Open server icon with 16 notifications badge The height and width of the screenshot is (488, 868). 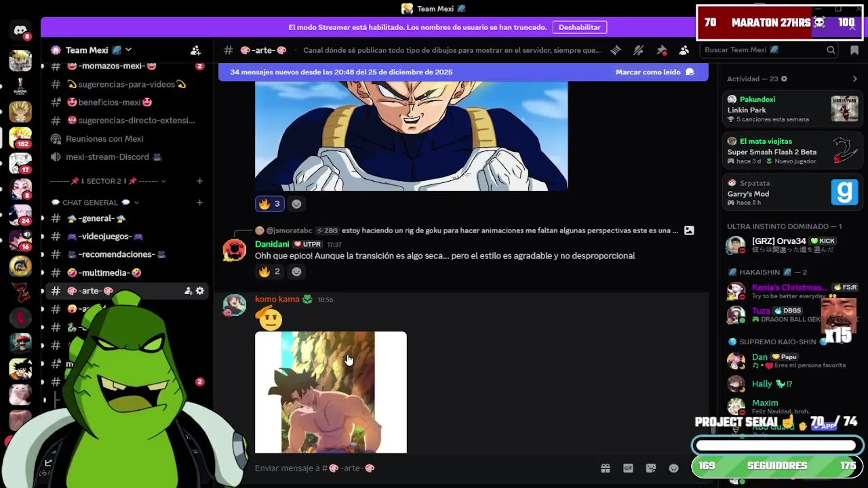20,239
